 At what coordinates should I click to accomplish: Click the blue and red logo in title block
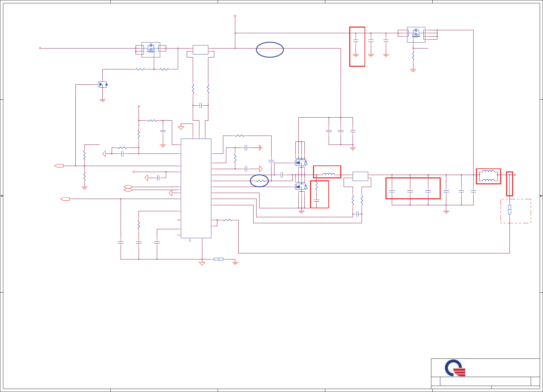pos(455,368)
